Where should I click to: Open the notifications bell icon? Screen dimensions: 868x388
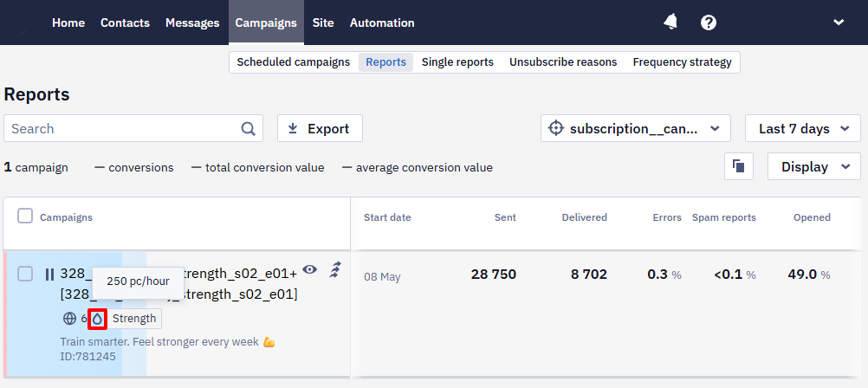(x=670, y=23)
